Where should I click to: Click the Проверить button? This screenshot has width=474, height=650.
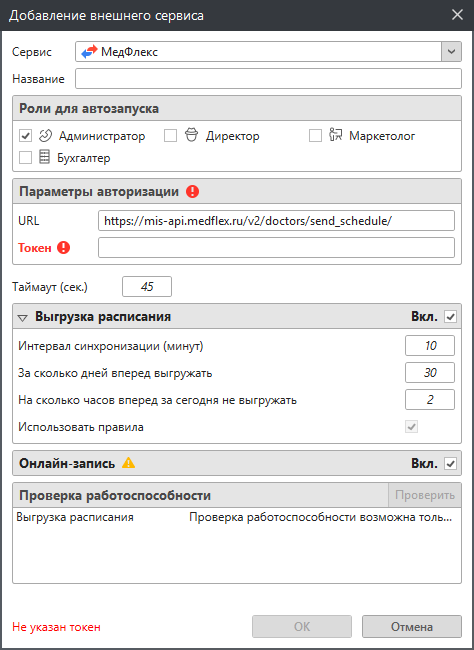[425, 495]
